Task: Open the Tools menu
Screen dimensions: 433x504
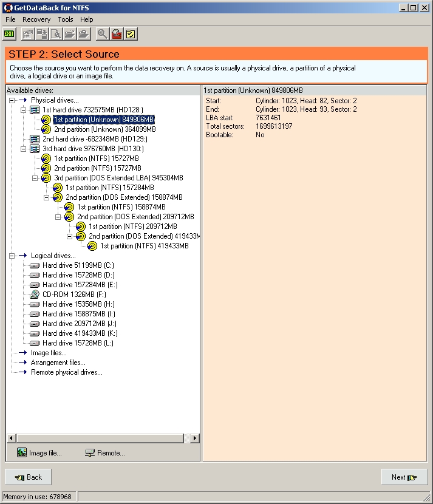Action: pos(66,19)
